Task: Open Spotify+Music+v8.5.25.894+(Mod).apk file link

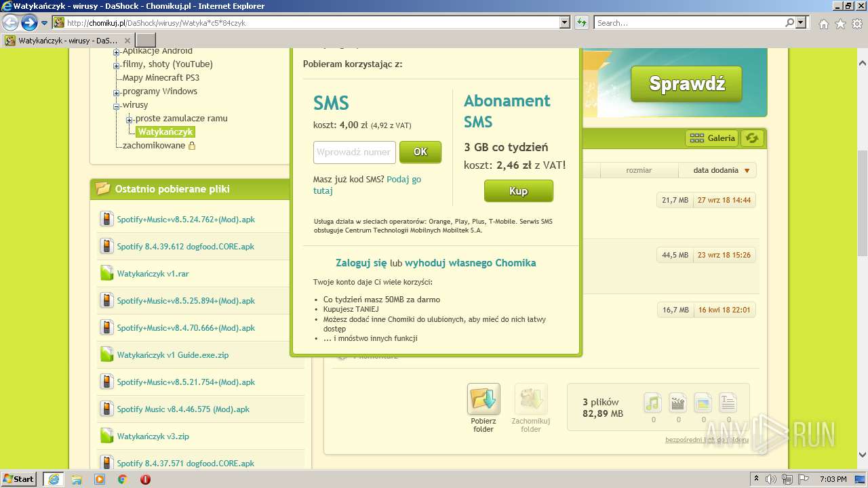Action: click(x=186, y=301)
